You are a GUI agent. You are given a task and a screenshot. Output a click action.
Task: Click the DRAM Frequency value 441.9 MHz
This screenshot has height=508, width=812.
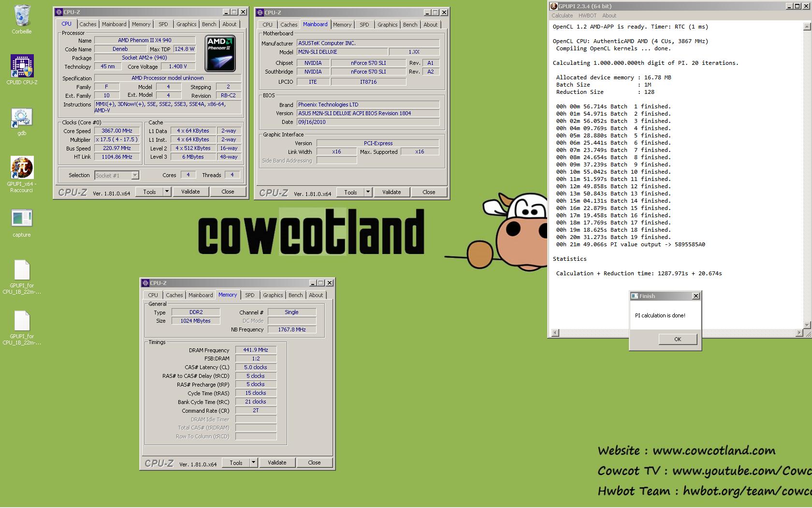256,350
